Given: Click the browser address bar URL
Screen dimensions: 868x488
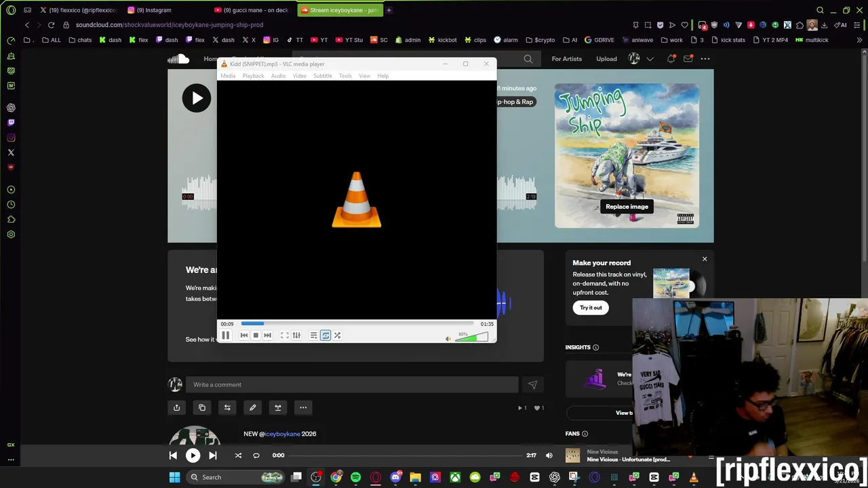Looking at the screenshot, I should (170, 25).
